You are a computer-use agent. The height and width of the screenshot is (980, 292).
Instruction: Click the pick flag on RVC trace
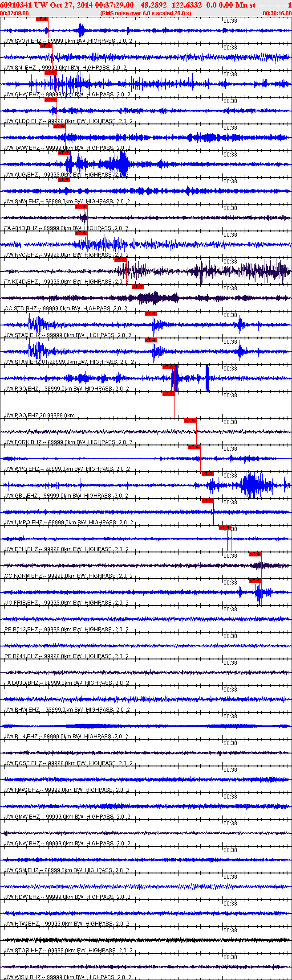tap(81, 233)
